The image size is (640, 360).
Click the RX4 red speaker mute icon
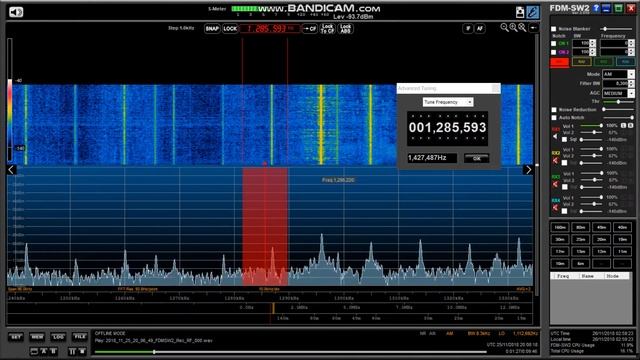556,208
